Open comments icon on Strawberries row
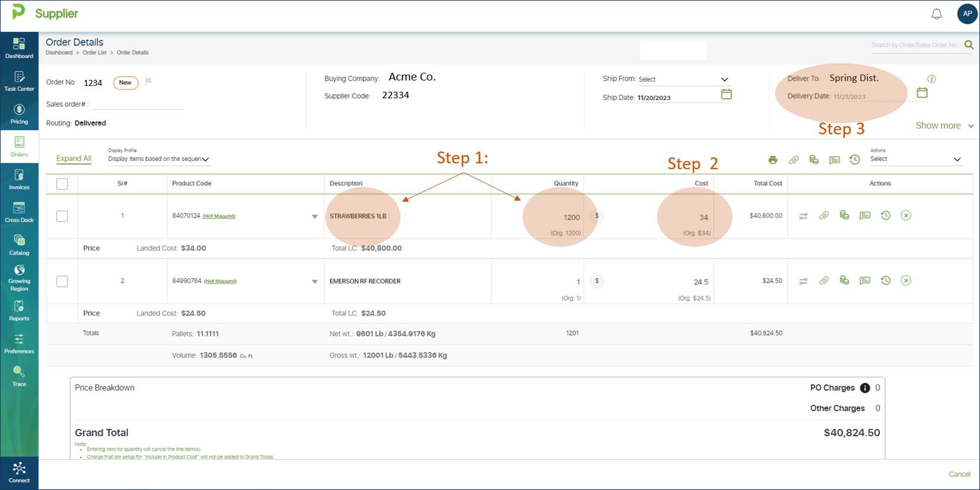Viewport: 980px width, 490px height. (x=865, y=215)
